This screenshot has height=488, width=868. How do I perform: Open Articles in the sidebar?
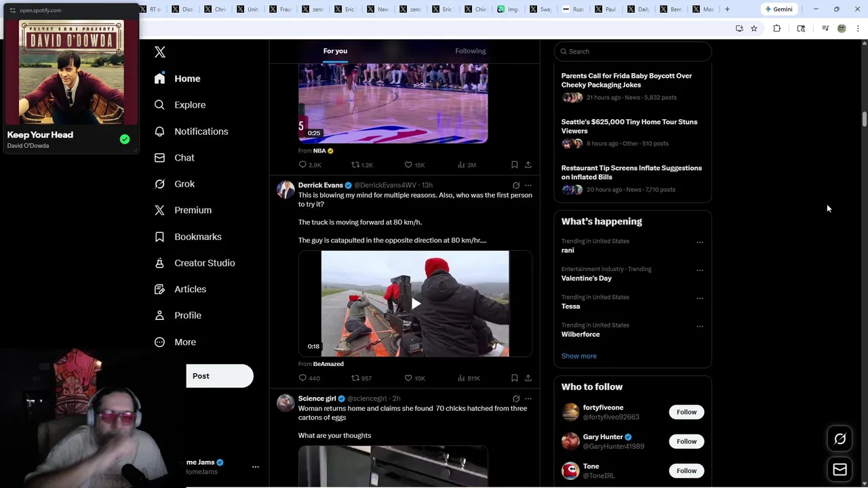pos(180,289)
